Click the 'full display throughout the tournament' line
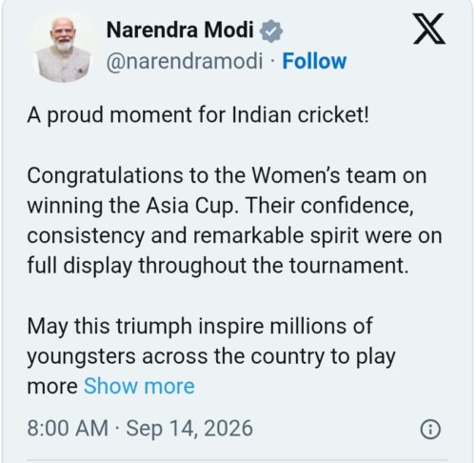This screenshot has height=463, width=476. point(218,266)
